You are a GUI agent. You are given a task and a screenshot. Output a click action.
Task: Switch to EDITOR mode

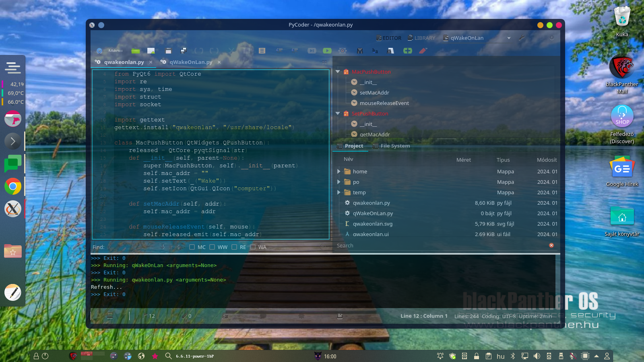tap(389, 38)
